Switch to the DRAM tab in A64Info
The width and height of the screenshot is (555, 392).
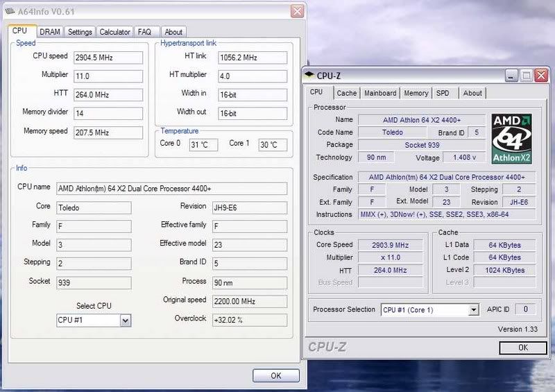(x=50, y=32)
